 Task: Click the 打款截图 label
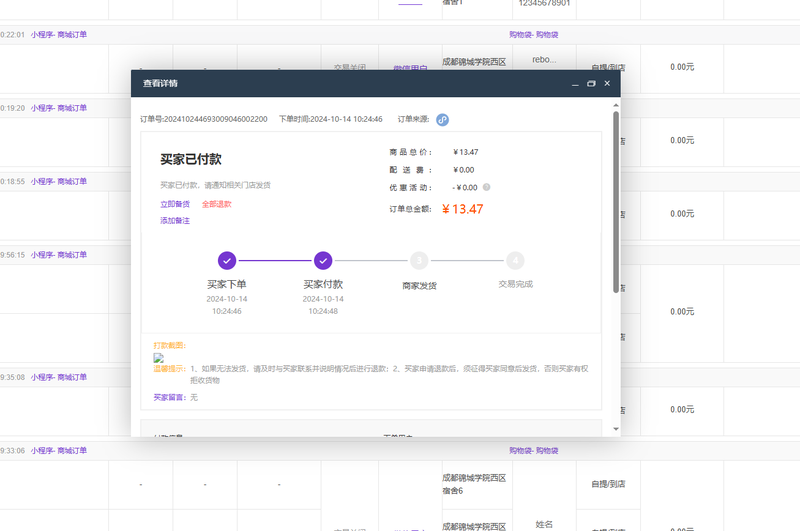point(170,345)
